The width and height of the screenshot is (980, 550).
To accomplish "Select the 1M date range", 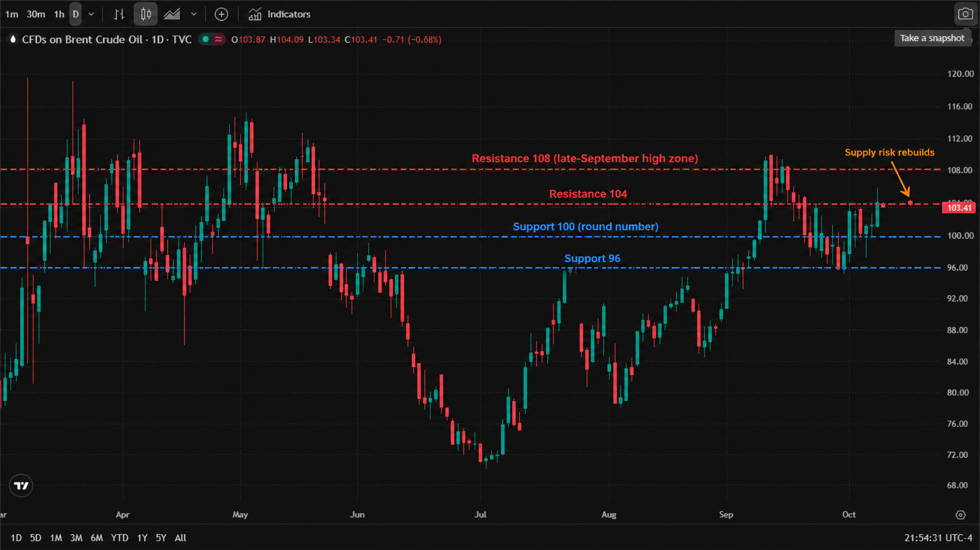I will click(x=56, y=538).
